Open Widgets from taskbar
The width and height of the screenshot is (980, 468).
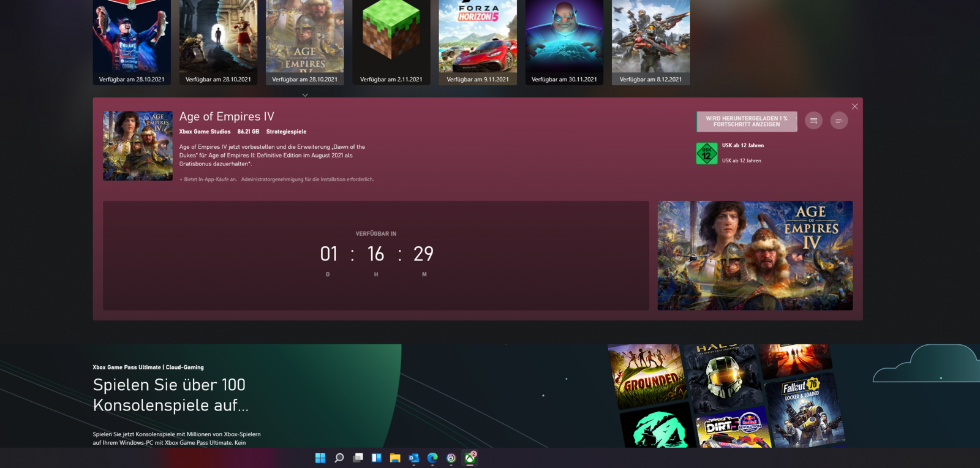pyautogui.click(x=377, y=458)
